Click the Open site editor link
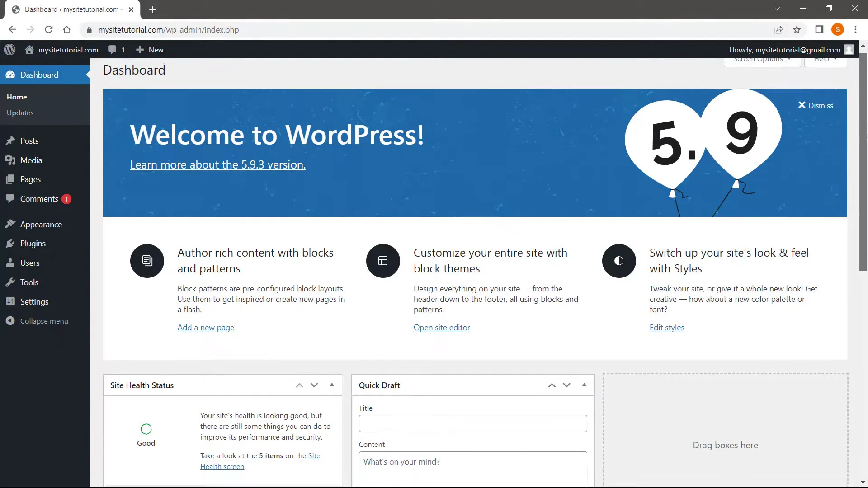 pyautogui.click(x=442, y=328)
